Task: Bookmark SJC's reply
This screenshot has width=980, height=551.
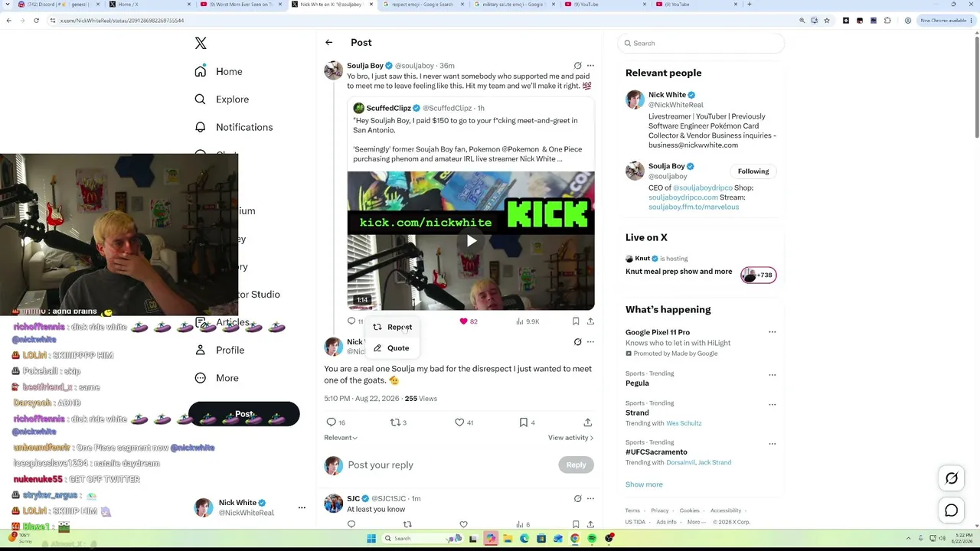Action: (576, 525)
